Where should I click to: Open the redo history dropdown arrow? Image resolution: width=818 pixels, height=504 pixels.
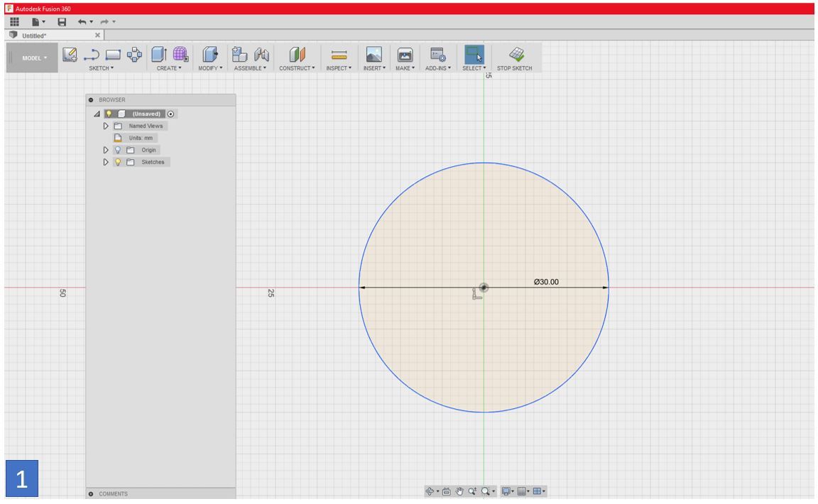click(x=114, y=22)
